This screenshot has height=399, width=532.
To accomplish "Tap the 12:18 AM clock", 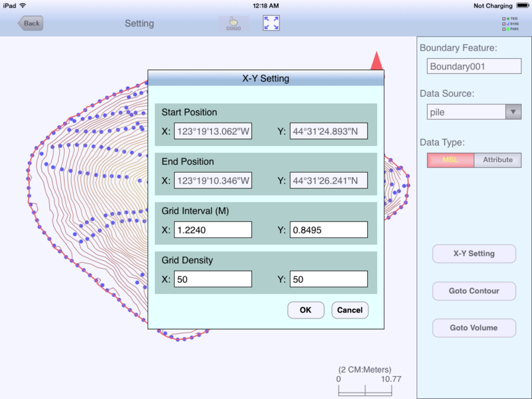I will pyautogui.click(x=265, y=5).
